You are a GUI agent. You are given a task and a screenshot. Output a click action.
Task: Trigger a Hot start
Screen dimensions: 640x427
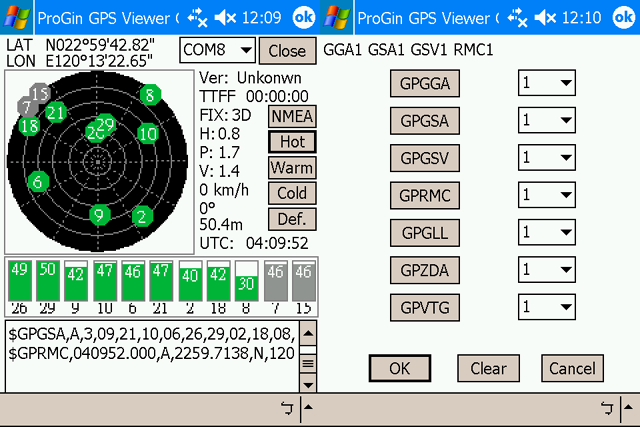(x=292, y=142)
